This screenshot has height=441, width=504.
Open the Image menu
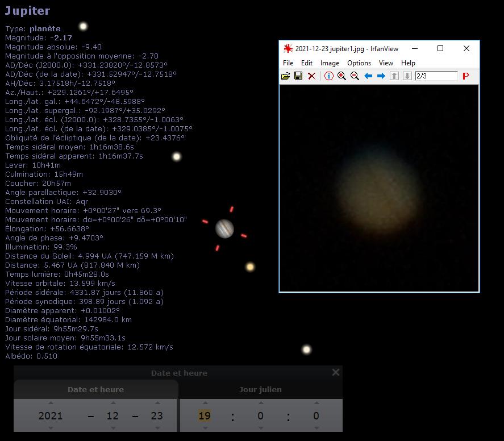pos(330,63)
